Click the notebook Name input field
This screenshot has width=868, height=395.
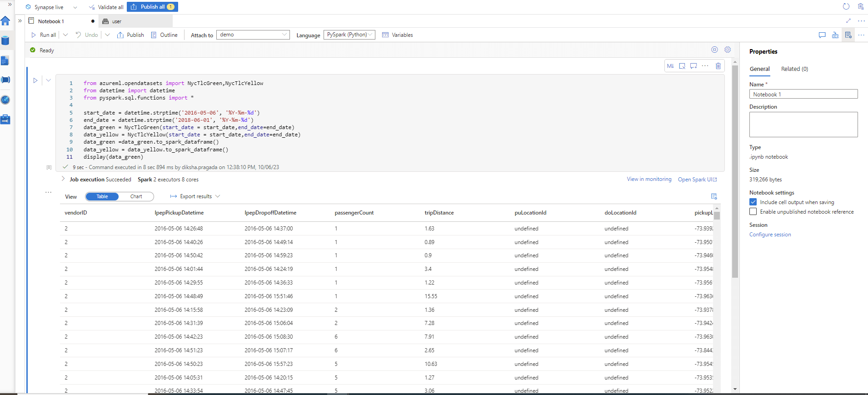803,94
